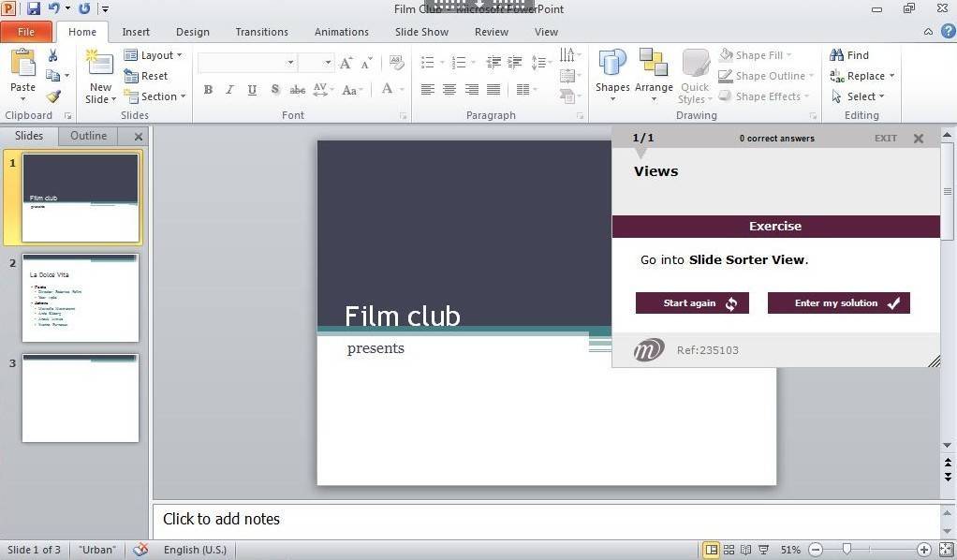This screenshot has width=957, height=560.
Task: Click the Find icon in Editing group
Action: [x=849, y=55]
